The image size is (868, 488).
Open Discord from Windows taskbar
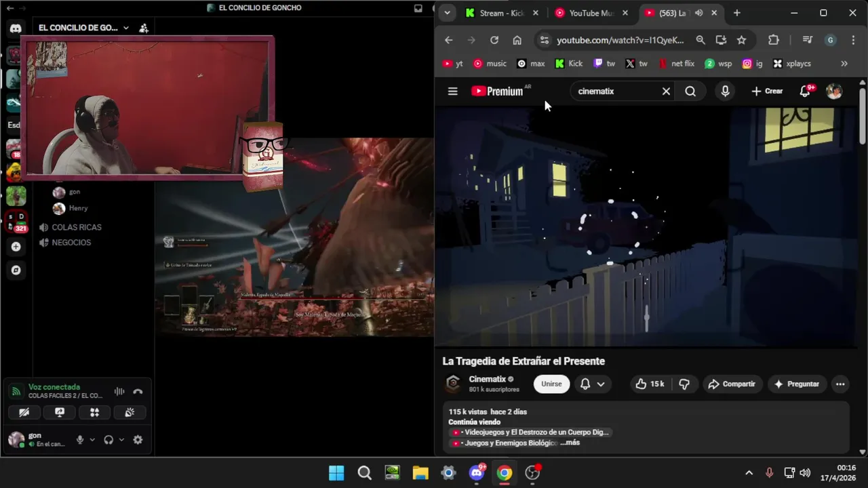(477, 472)
